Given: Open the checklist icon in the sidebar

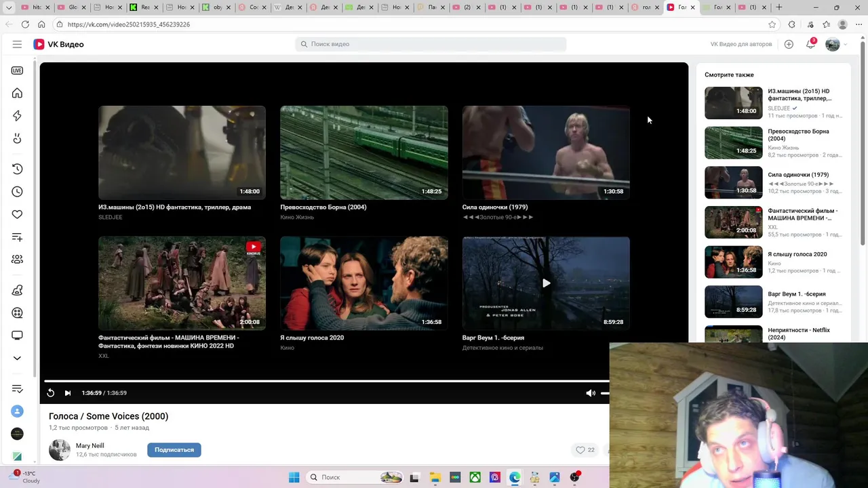Looking at the screenshot, I should point(17,388).
